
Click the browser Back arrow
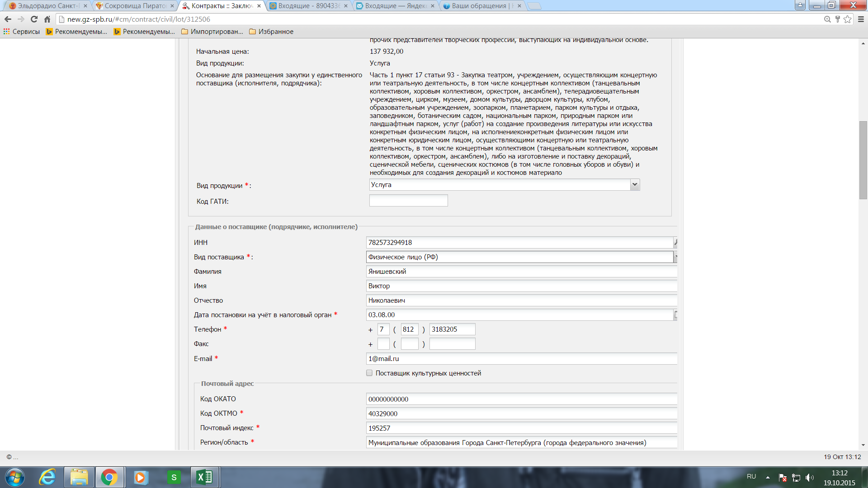coord(8,19)
